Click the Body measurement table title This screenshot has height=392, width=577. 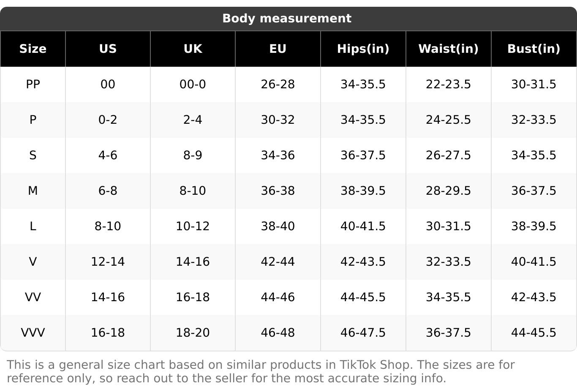(x=287, y=19)
